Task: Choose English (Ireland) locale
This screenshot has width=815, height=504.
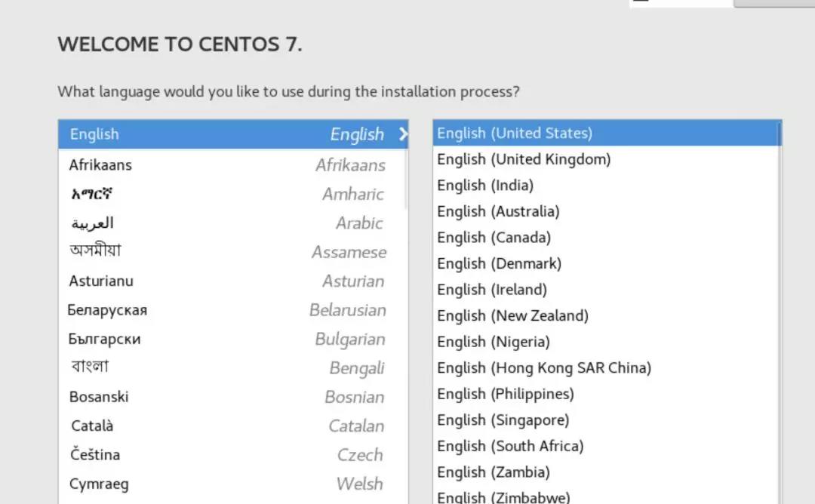Action: [492, 290]
